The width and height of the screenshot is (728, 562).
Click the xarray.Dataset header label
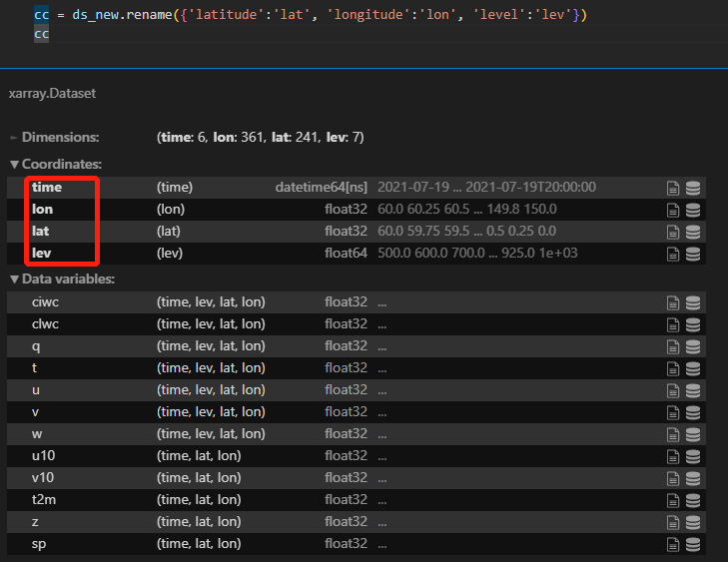(x=51, y=93)
